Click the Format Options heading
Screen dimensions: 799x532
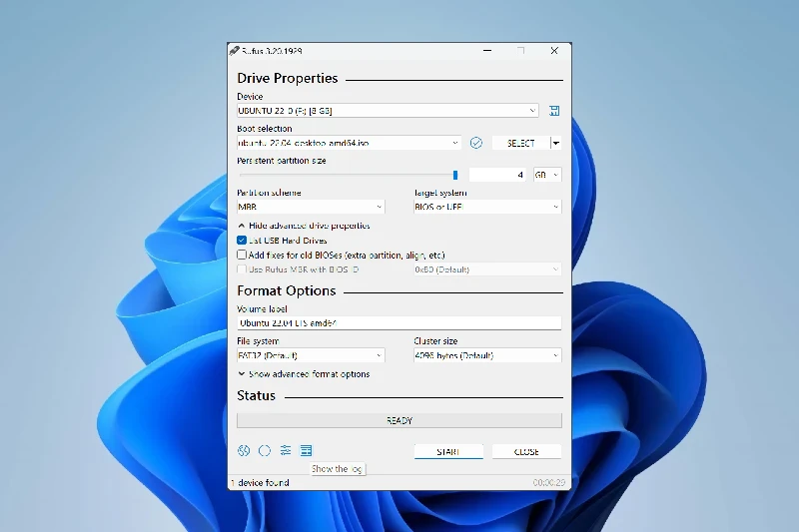pyautogui.click(x=287, y=290)
